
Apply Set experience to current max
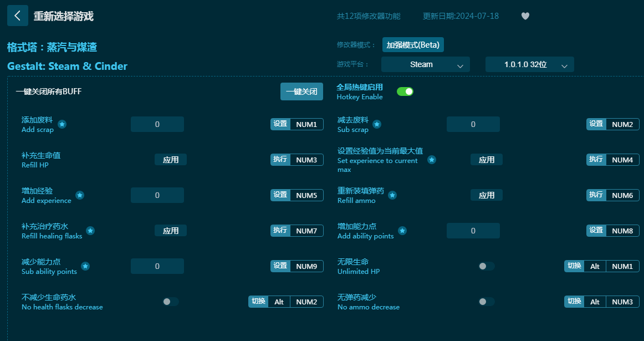point(487,160)
